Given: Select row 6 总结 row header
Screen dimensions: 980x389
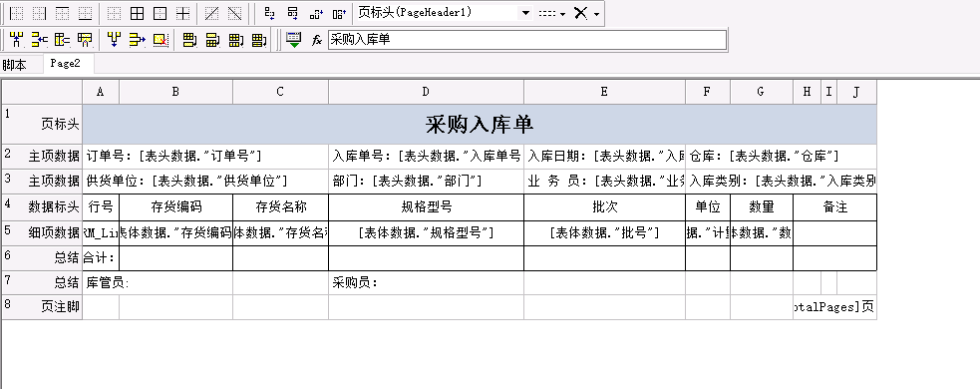Looking at the screenshot, I should coord(42,257).
